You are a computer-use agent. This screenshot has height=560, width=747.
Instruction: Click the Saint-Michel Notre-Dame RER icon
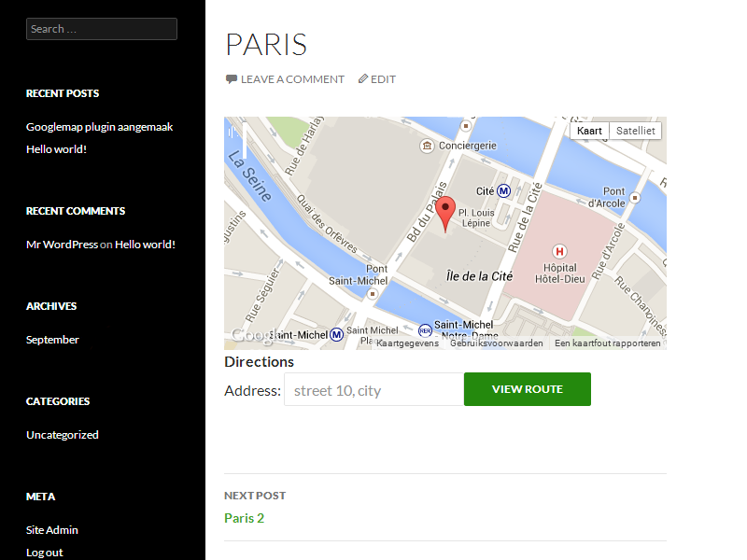(425, 330)
